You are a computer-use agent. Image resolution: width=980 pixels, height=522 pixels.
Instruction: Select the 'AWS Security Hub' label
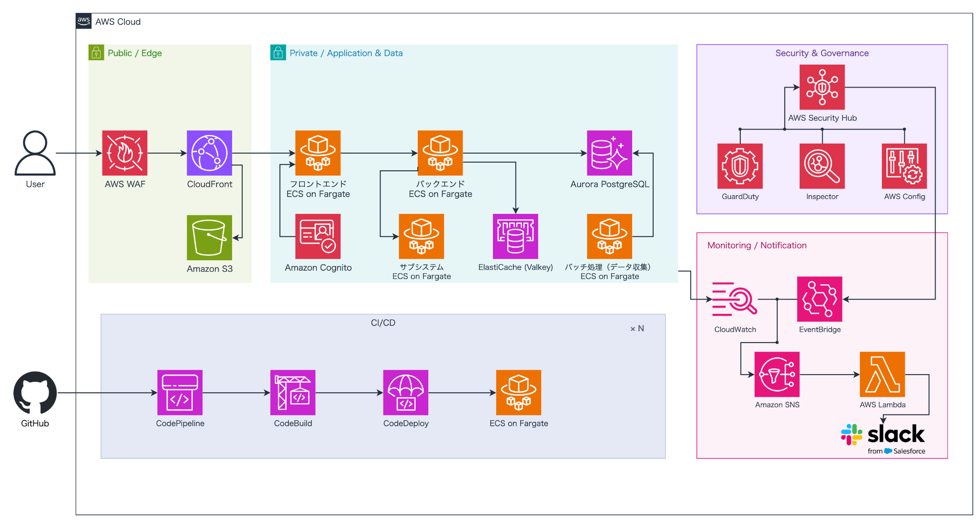tap(822, 118)
